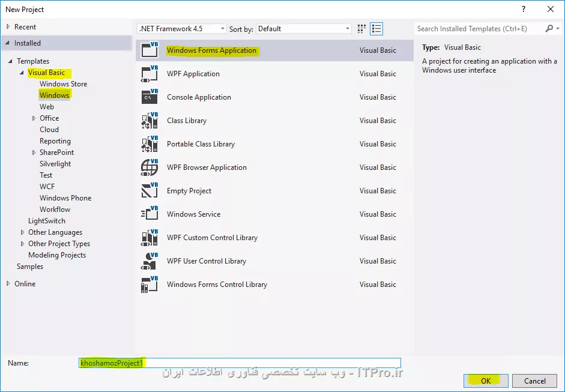Open the dialog help question mark
Screen dimensions: 565x392
click(524, 10)
